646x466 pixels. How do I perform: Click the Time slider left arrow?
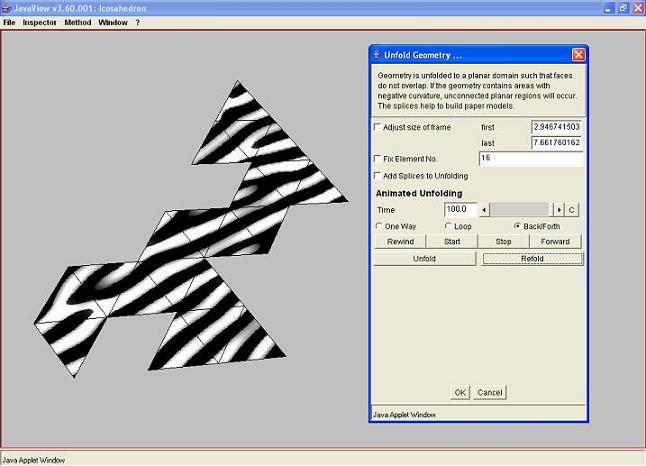click(x=484, y=210)
